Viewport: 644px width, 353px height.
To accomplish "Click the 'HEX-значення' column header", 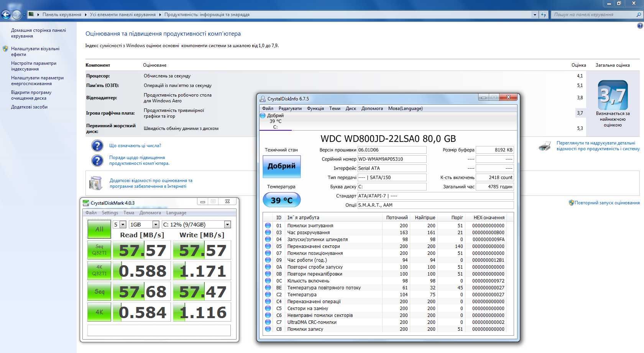I will (x=489, y=217).
